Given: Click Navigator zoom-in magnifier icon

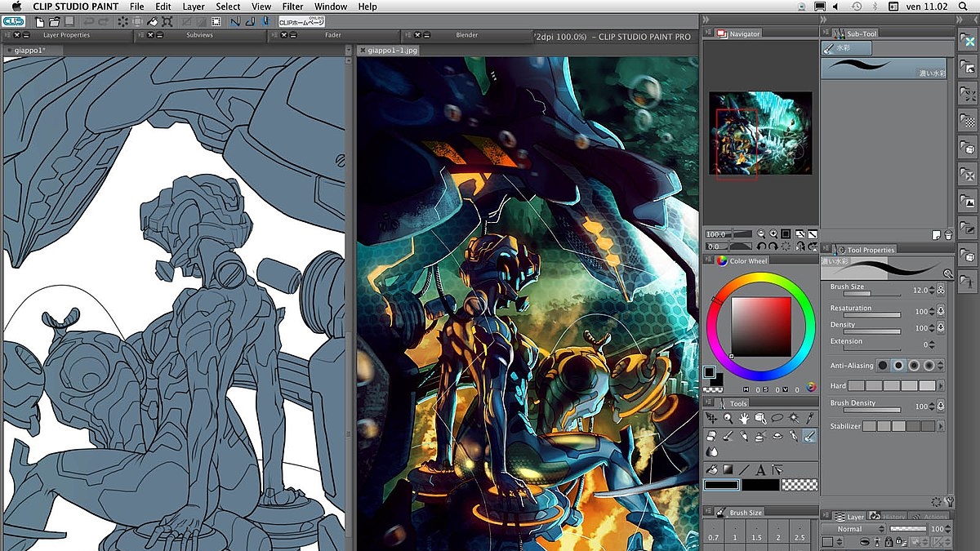Looking at the screenshot, I should (773, 234).
